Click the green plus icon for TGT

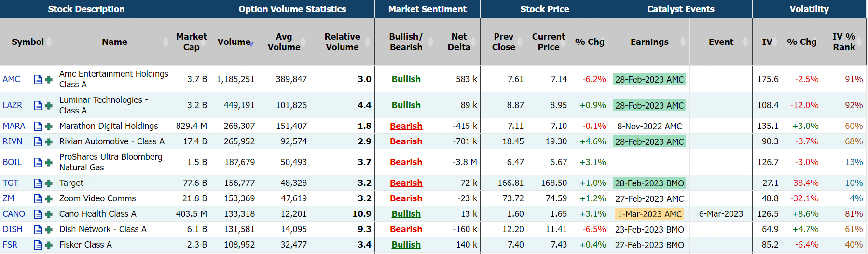[49, 183]
